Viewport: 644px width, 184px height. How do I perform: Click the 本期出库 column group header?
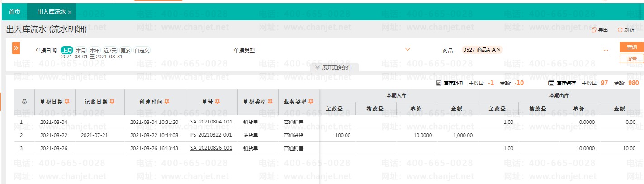point(559,95)
